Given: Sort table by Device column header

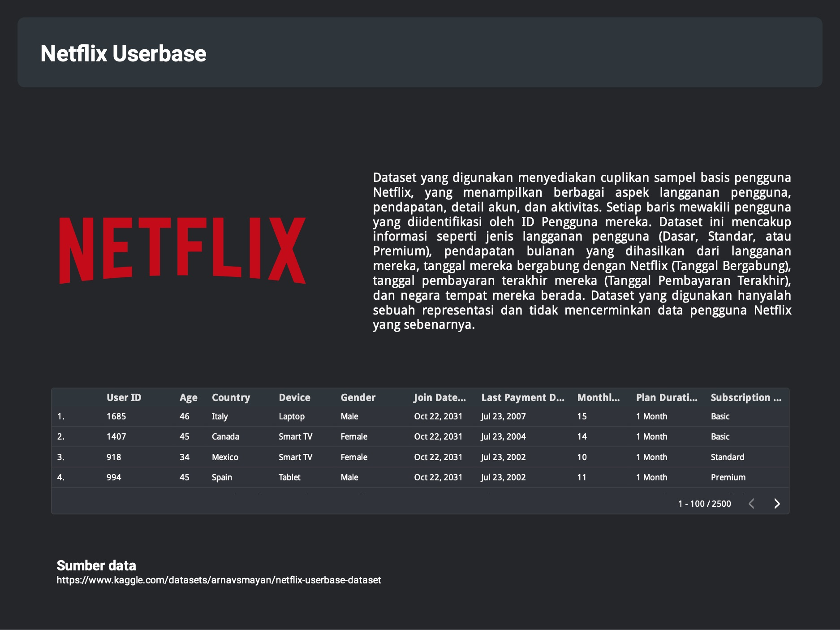Looking at the screenshot, I should 294,397.
